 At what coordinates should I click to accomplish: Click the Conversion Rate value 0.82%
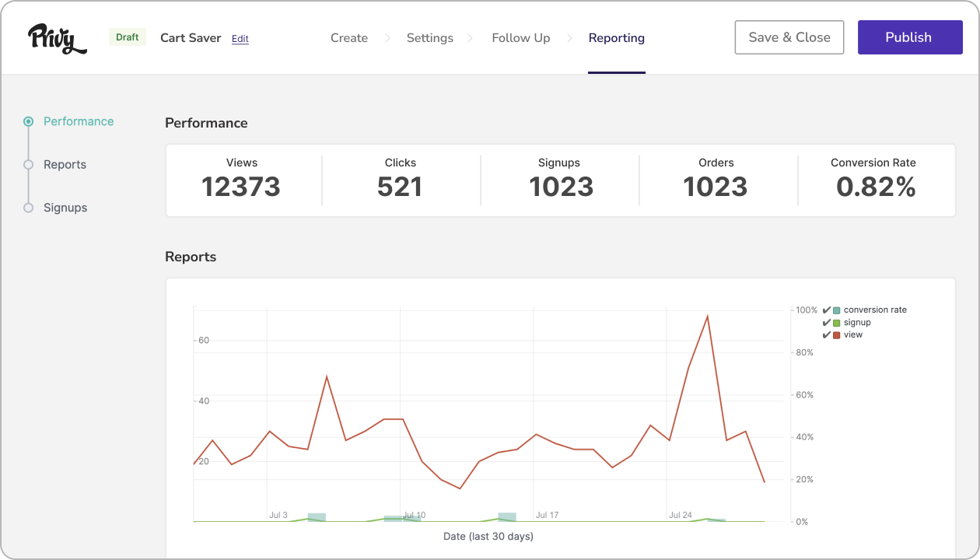tap(876, 187)
